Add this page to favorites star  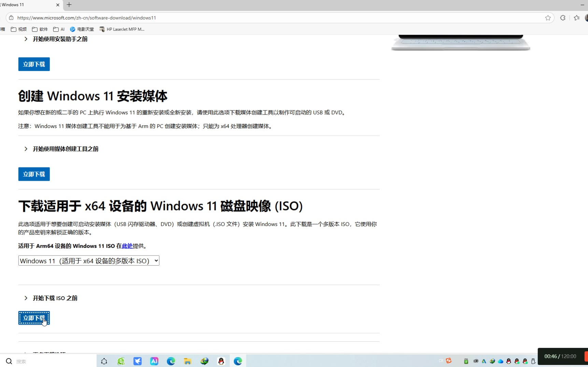pyautogui.click(x=548, y=18)
